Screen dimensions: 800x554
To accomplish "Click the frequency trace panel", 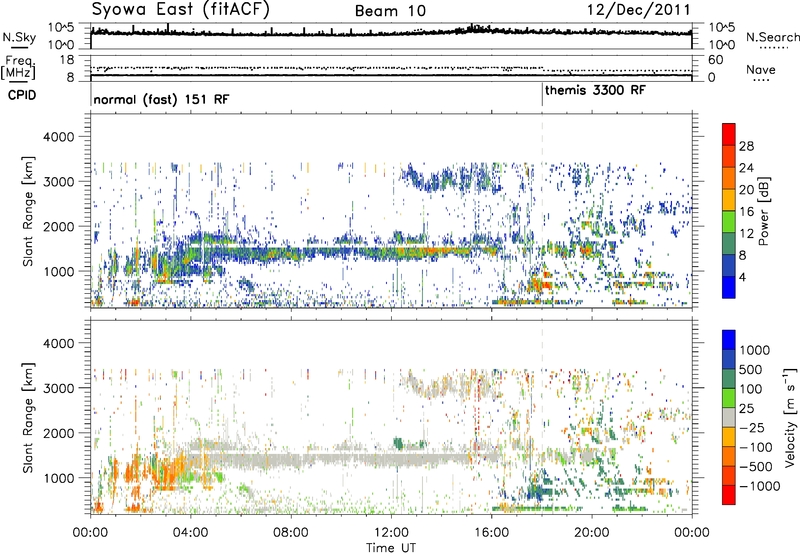I will click(x=391, y=68).
